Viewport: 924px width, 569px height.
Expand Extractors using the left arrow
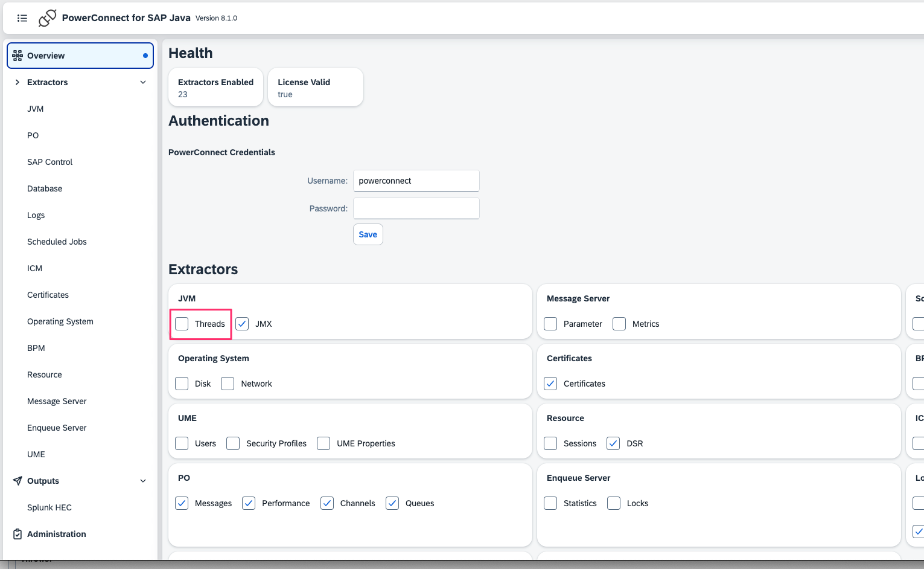pos(18,82)
